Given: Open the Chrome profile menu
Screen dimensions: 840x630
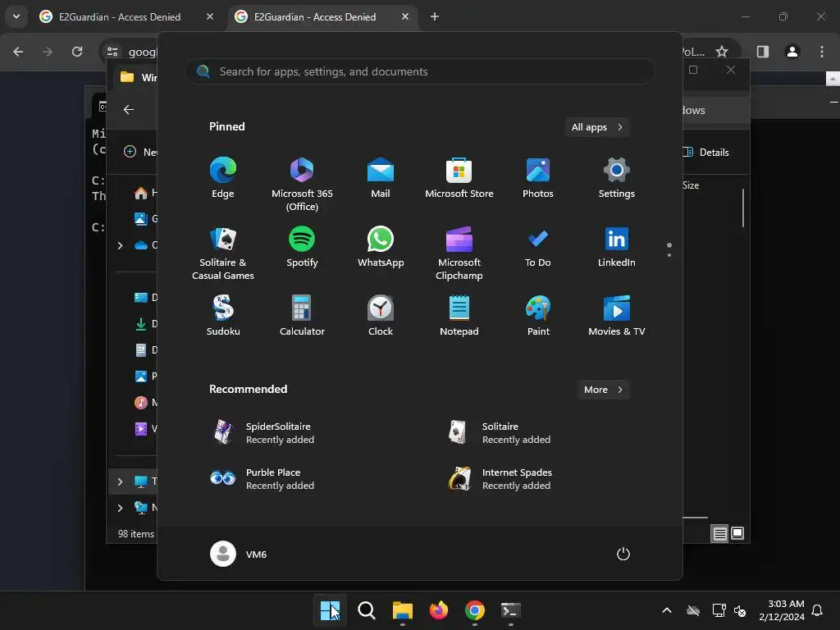Looking at the screenshot, I should (792, 52).
